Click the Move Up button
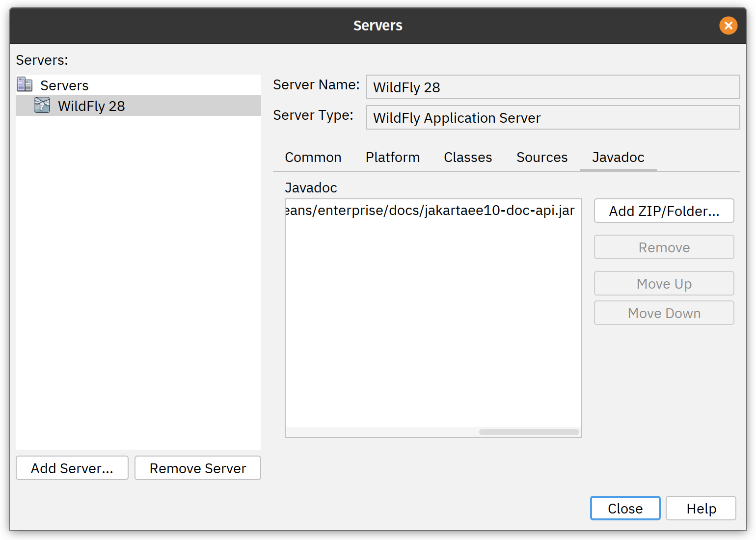Screen dimensions: 756x540 [664, 284]
